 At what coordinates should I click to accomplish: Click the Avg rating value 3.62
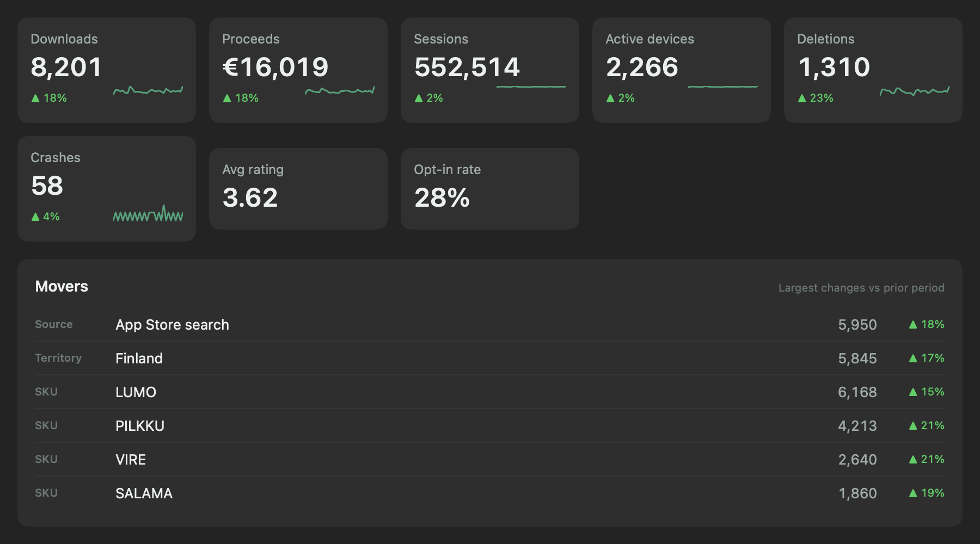[250, 198]
